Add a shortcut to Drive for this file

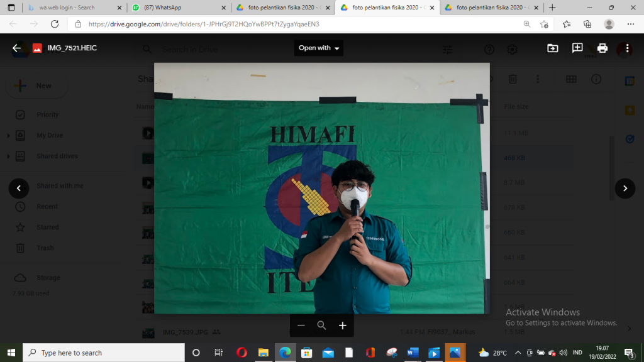tap(552, 48)
